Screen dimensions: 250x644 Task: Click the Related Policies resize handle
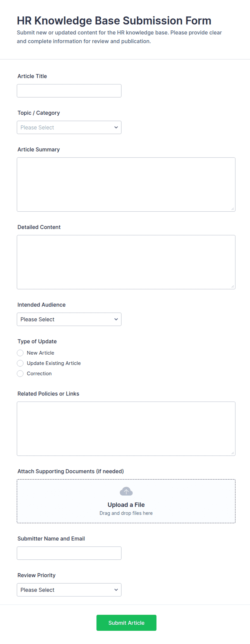coord(233,453)
